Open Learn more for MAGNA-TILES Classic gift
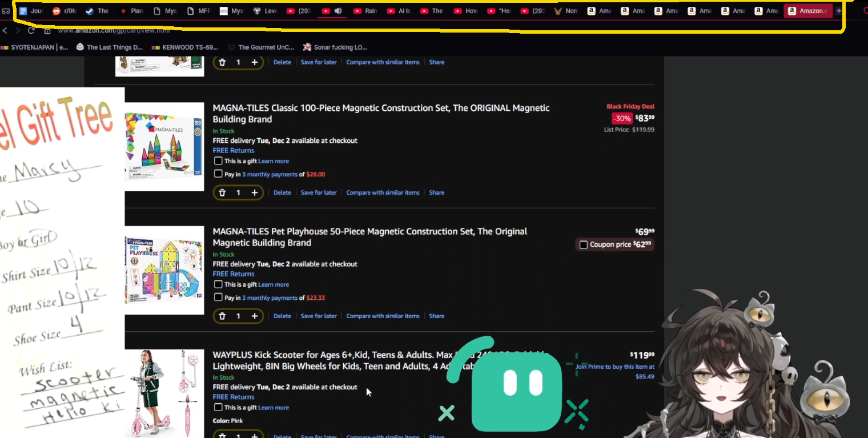This screenshot has height=438, width=868. (x=274, y=161)
